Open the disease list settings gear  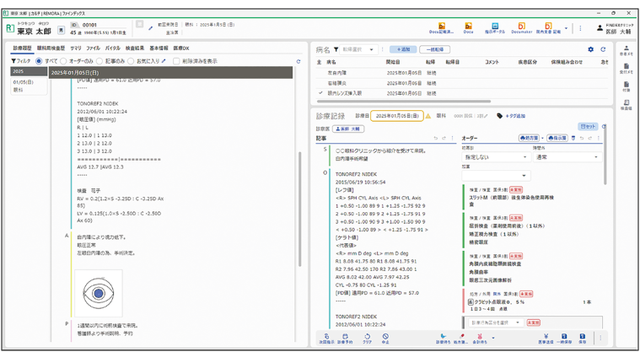591,49
